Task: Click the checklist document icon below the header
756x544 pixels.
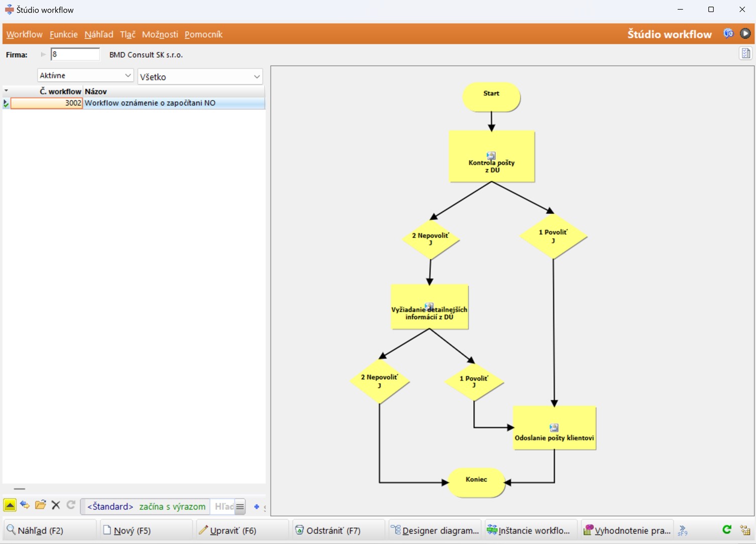Action: click(x=745, y=53)
